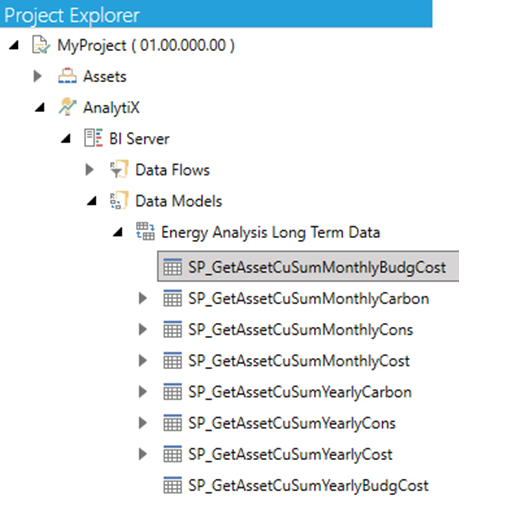Expand the Data Flows node
The image size is (513, 522).
click(89, 170)
